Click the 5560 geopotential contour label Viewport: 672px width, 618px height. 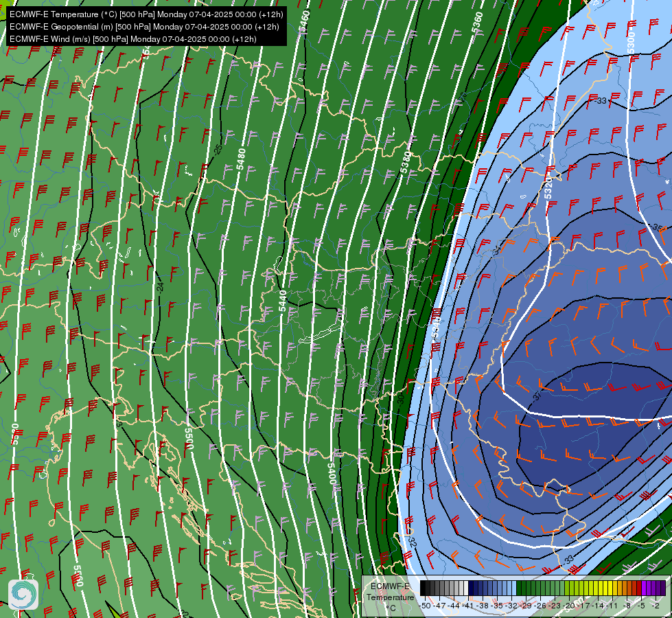(x=78, y=576)
